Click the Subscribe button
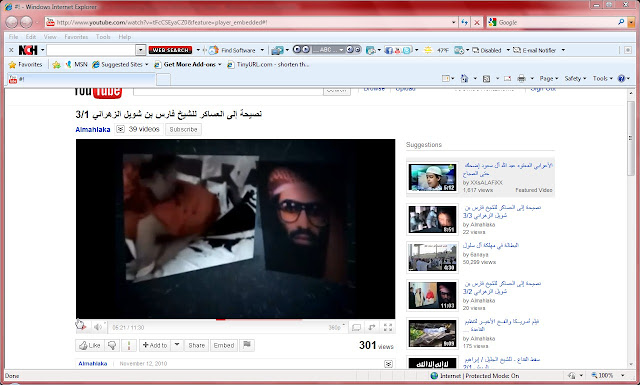 click(183, 129)
